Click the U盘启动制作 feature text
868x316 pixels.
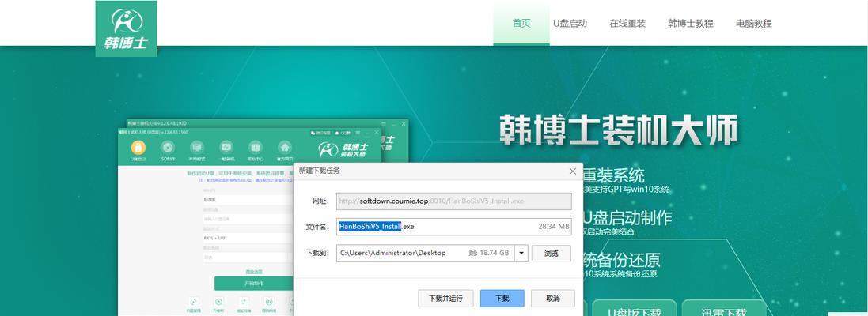coord(627,217)
